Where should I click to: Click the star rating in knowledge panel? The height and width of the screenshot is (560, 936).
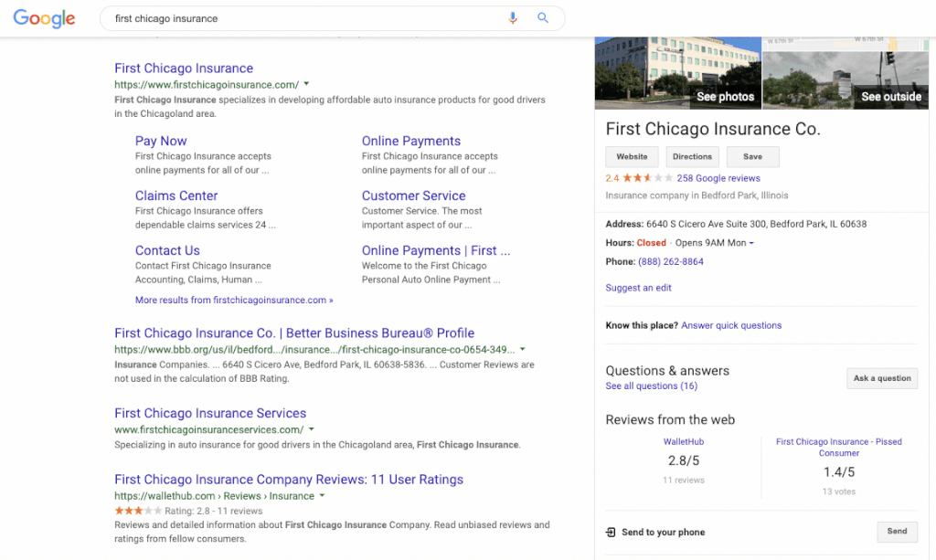(x=648, y=178)
